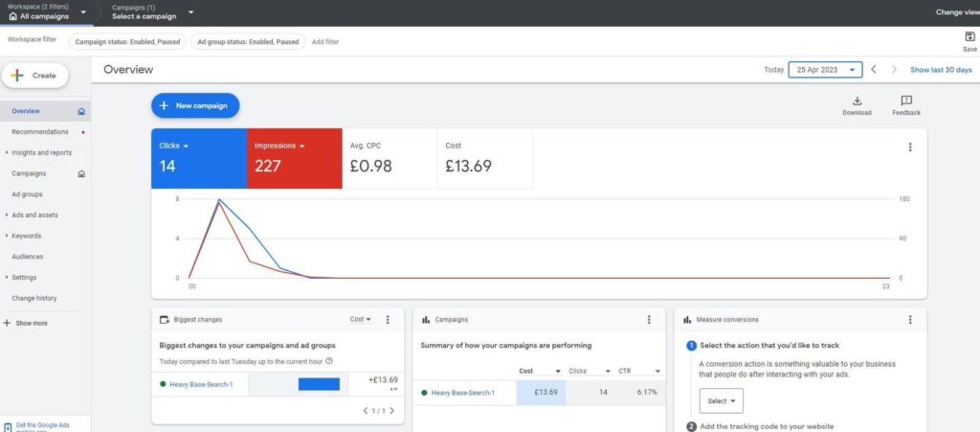Open the CTR column dropdown in Campaigns table
980x432 pixels.
pos(638,372)
